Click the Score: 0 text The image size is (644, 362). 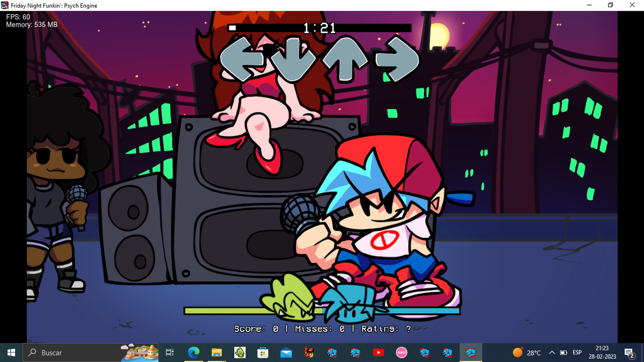click(256, 329)
